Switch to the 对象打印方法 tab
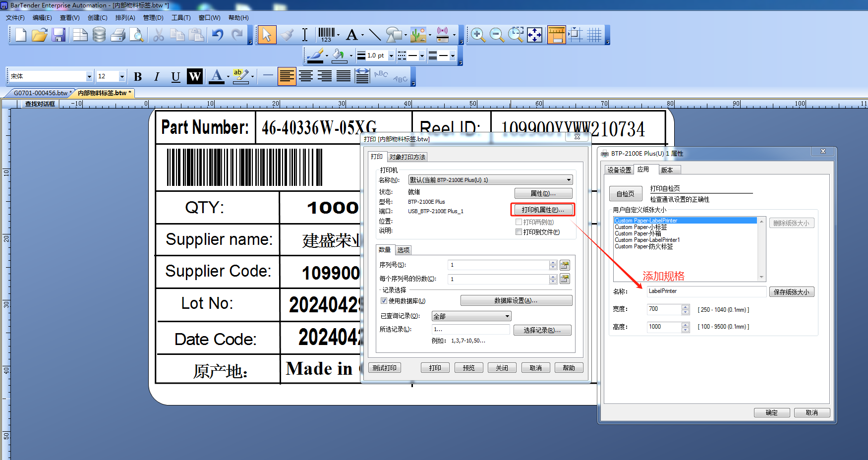868x460 pixels. tap(407, 157)
